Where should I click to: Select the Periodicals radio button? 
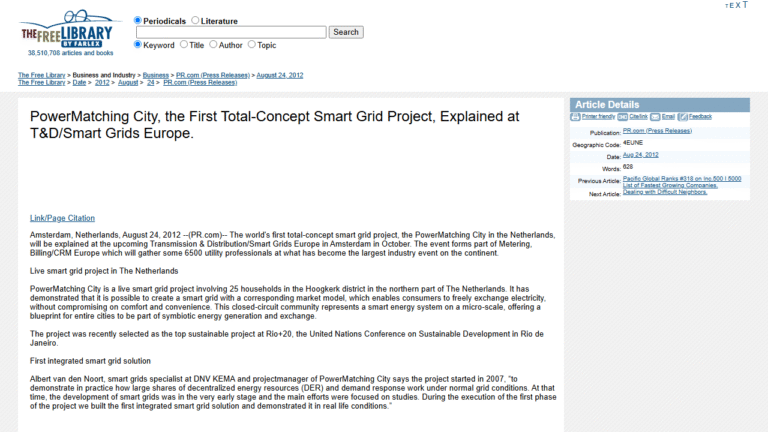pos(138,20)
